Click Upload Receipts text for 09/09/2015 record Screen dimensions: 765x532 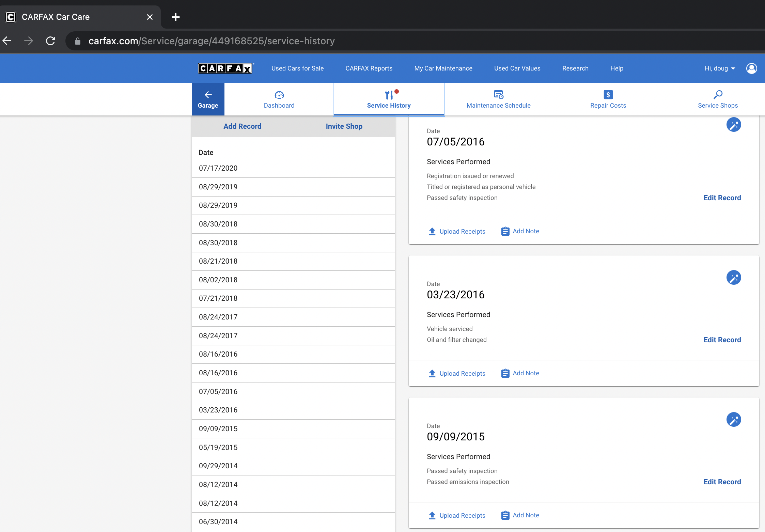click(x=462, y=516)
